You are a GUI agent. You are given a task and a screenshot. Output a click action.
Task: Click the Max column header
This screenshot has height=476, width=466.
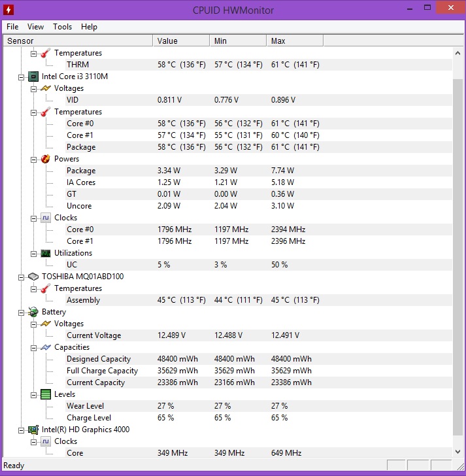(295, 41)
